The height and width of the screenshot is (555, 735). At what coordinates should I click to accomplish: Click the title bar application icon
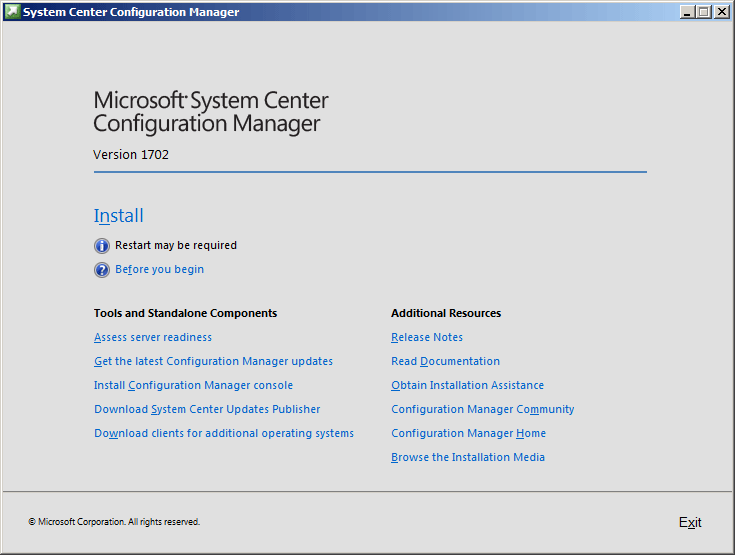click(12, 12)
